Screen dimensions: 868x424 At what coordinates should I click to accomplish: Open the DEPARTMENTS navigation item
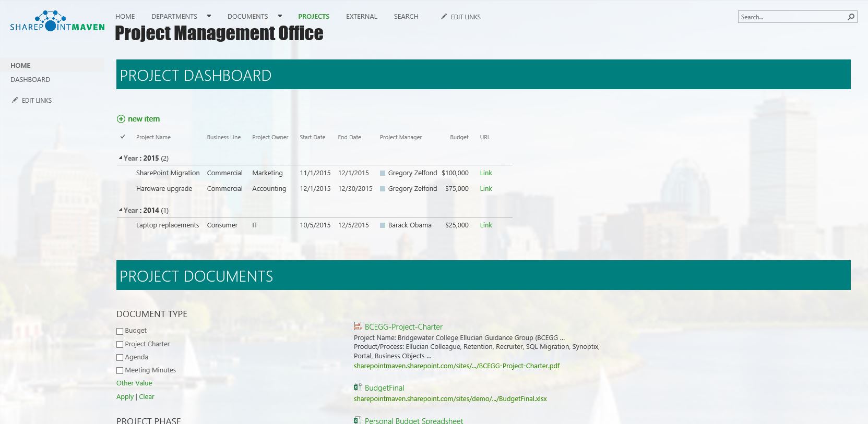coord(174,17)
